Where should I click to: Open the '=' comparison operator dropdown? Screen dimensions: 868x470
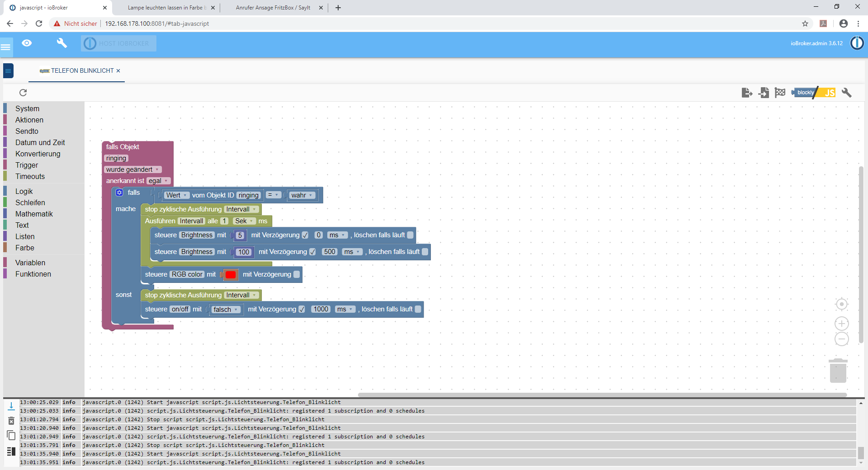tap(273, 195)
